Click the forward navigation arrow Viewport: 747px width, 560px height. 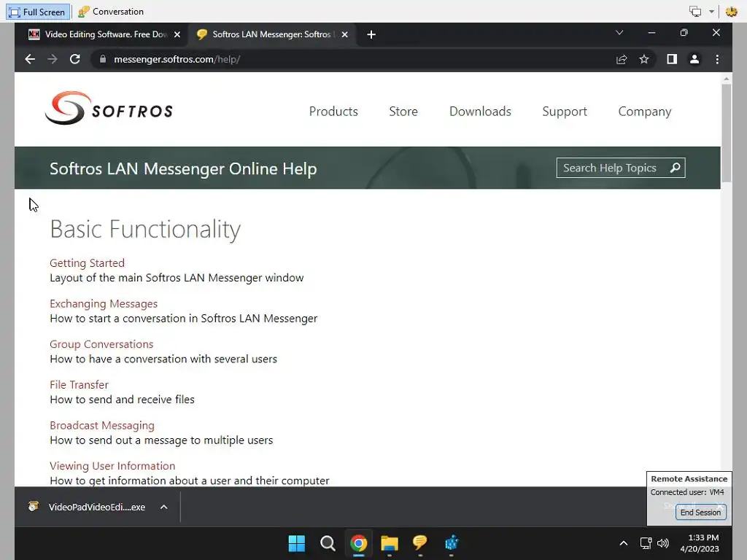pyautogui.click(x=53, y=59)
